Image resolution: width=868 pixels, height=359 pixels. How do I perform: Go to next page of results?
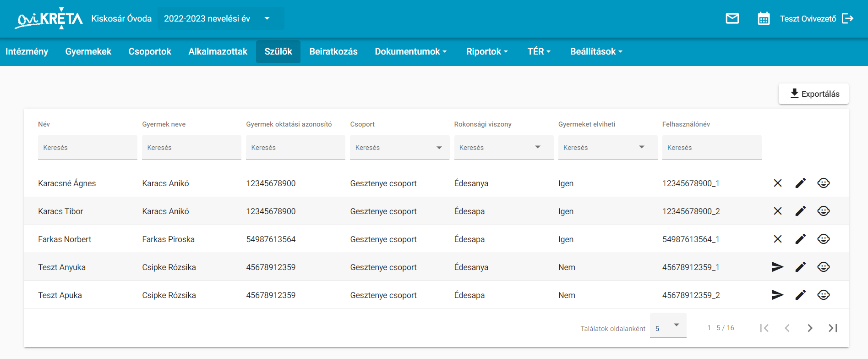[810, 328]
